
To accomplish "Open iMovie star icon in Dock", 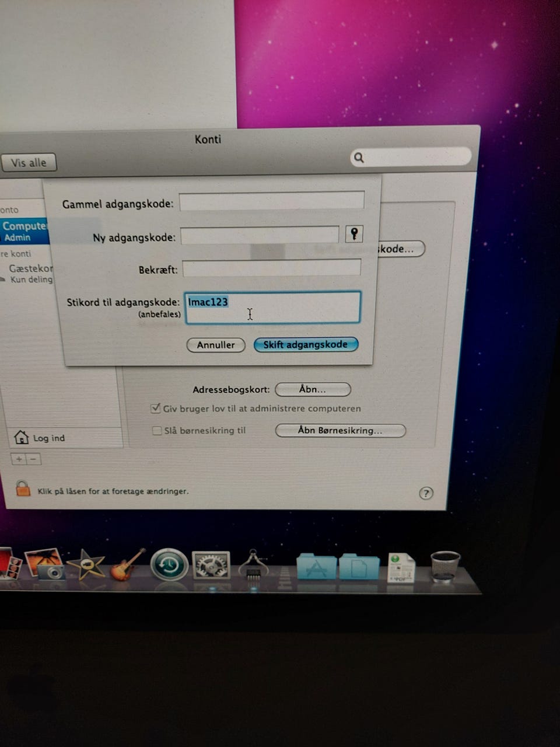I will coord(86,565).
